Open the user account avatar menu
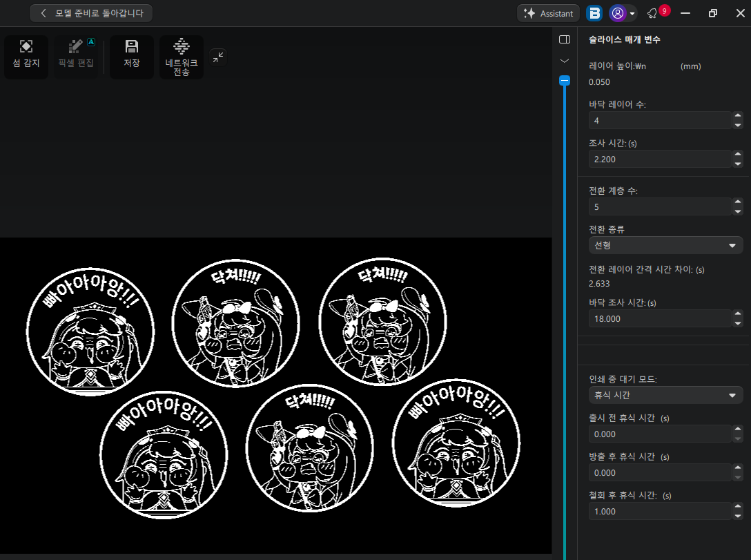 tap(617, 13)
